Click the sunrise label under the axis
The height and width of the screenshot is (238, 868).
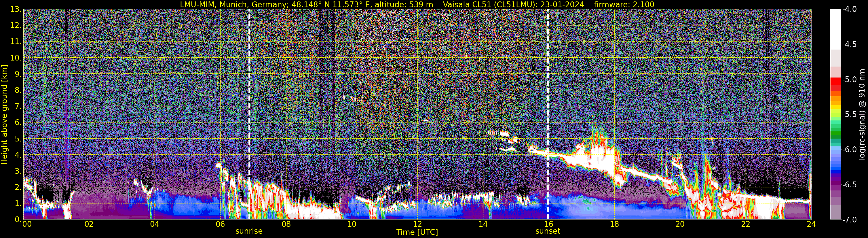249,231
